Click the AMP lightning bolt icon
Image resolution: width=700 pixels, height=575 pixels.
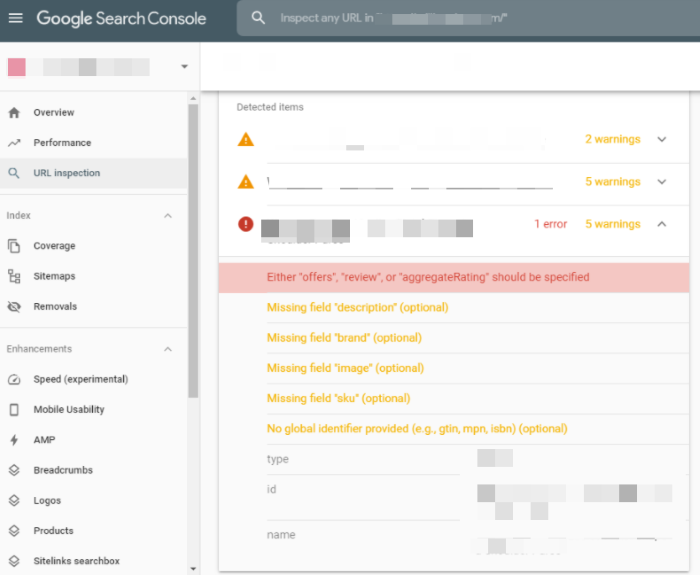point(14,440)
